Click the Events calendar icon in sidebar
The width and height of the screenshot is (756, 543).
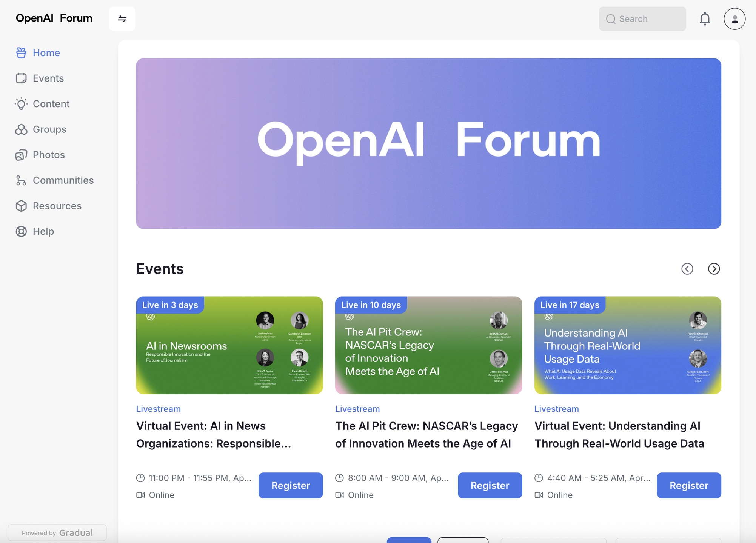coord(21,78)
